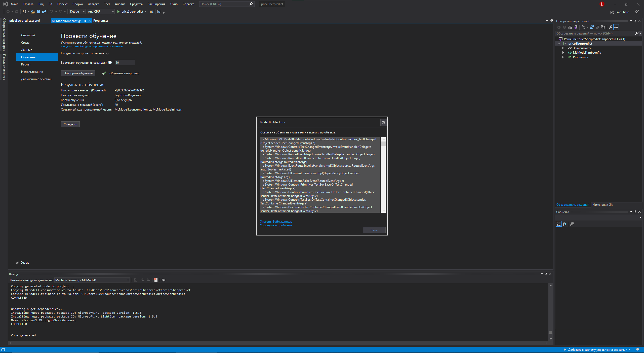Collapse all nodes in Solution Explorer
Screen dimensions: 644x353
click(597, 27)
